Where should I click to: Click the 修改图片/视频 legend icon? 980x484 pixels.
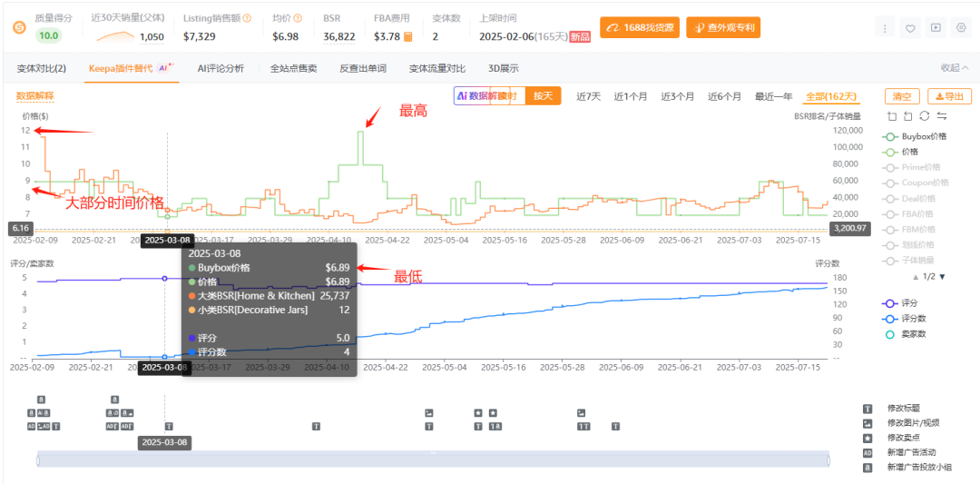[x=867, y=423]
